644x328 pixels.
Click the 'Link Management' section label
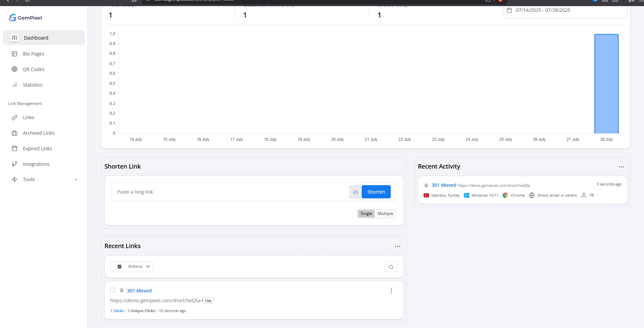pos(25,104)
